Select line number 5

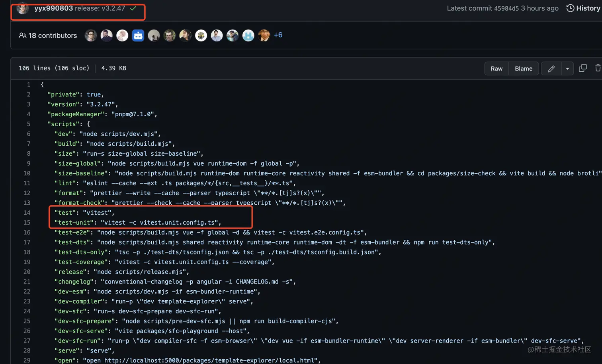(29, 124)
